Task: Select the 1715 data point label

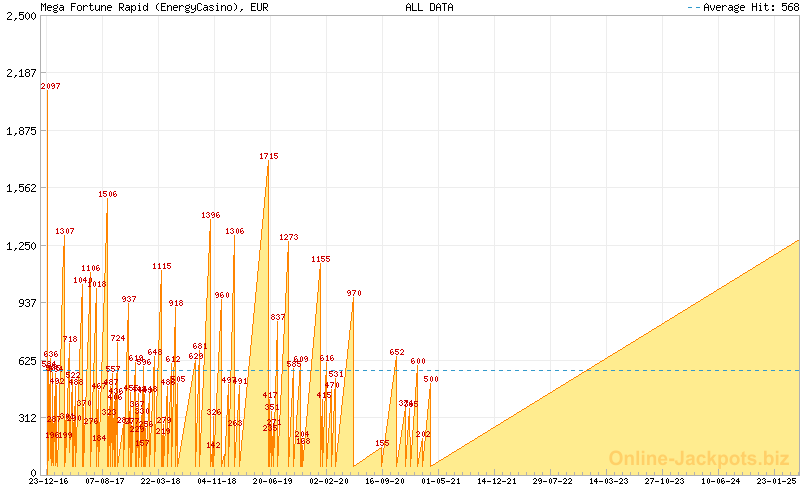Action: pyautogui.click(x=268, y=157)
